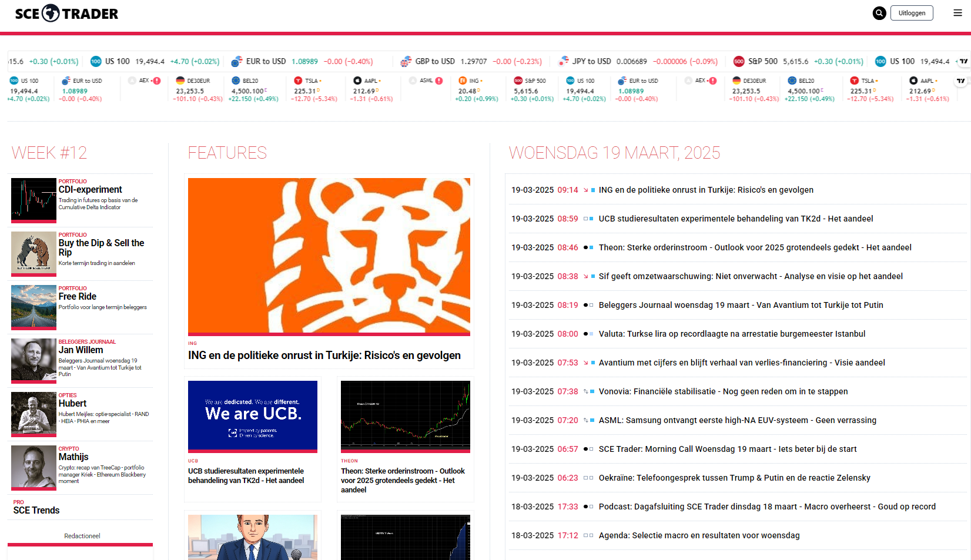This screenshot has height=560, width=971.
Task: Open the bull and bear thumbnail image
Action: [34, 253]
